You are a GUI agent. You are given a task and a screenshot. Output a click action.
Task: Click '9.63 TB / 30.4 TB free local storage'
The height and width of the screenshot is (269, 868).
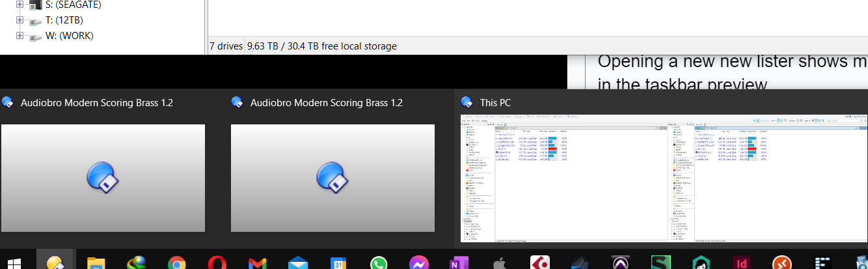[322, 46]
